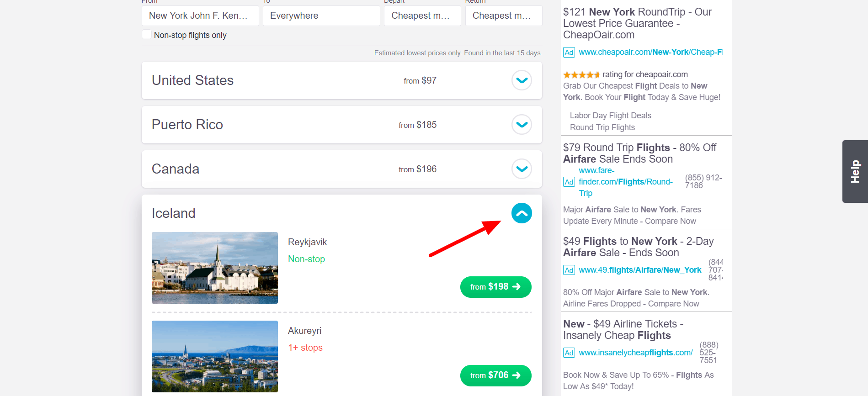This screenshot has height=396, width=868.
Task: Select Akureyri flight from $706 button
Action: click(495, 375)
